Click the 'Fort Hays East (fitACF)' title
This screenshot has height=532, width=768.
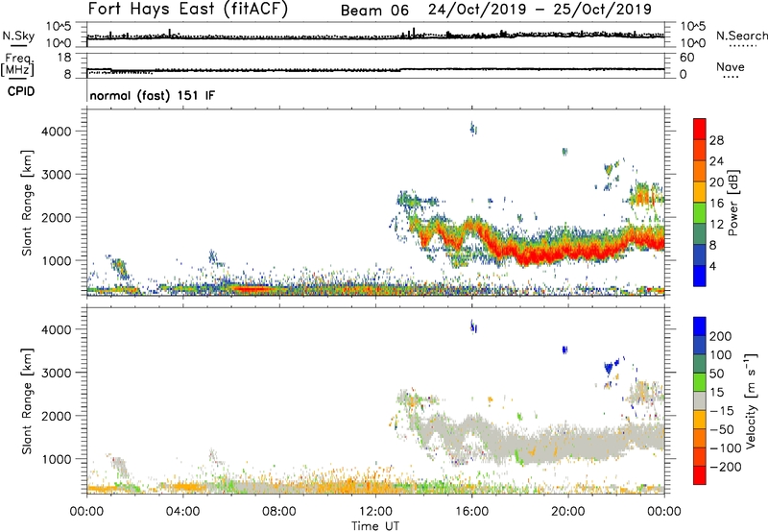tap(188, 10)
